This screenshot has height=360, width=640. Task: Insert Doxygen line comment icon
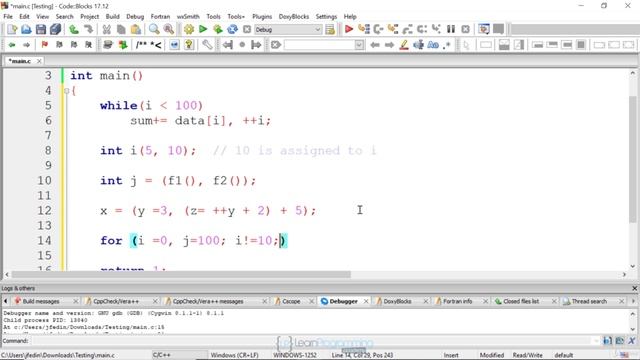point(156,44)
